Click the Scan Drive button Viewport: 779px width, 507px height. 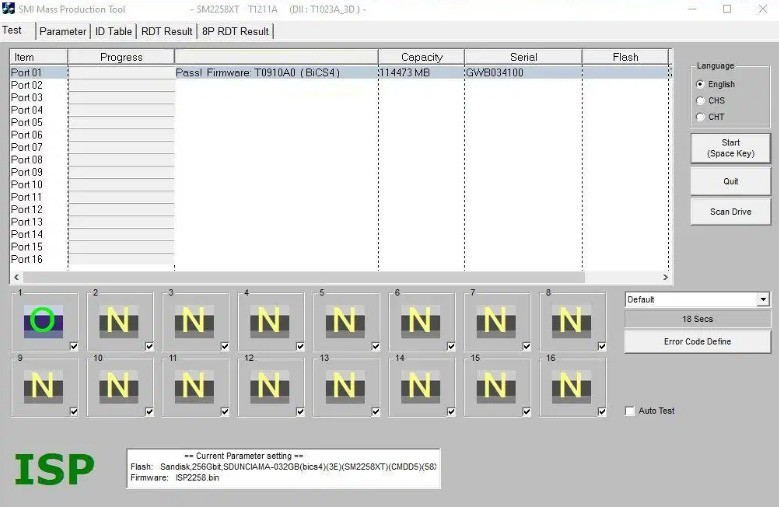pyautogui.click(x=731, y=212)
